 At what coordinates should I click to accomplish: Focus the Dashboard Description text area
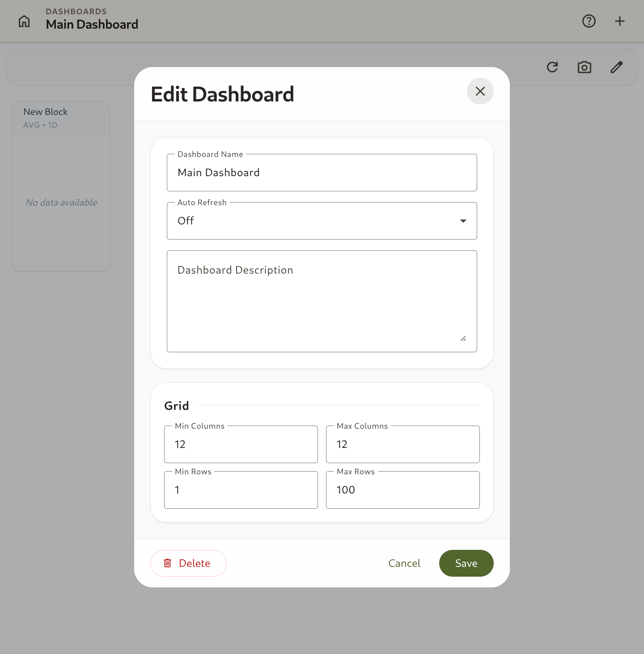(322, 301)
